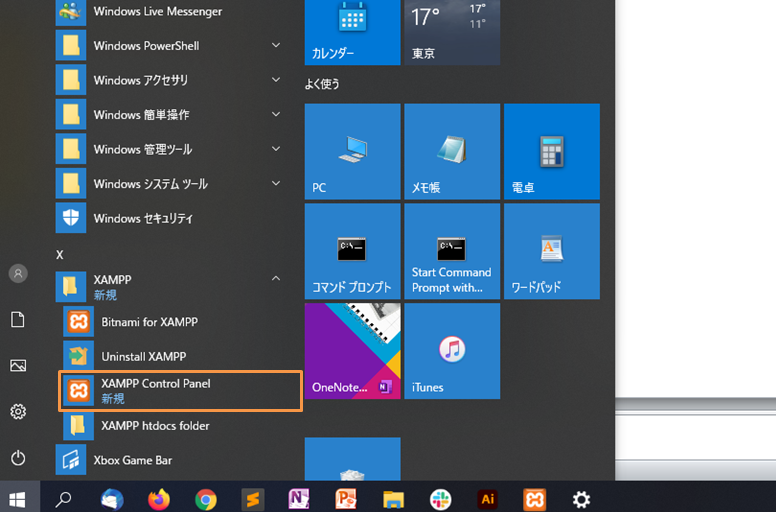Launch Chrome from the taskbar
The image size is (776, 512).
click(x=206, y=500)
